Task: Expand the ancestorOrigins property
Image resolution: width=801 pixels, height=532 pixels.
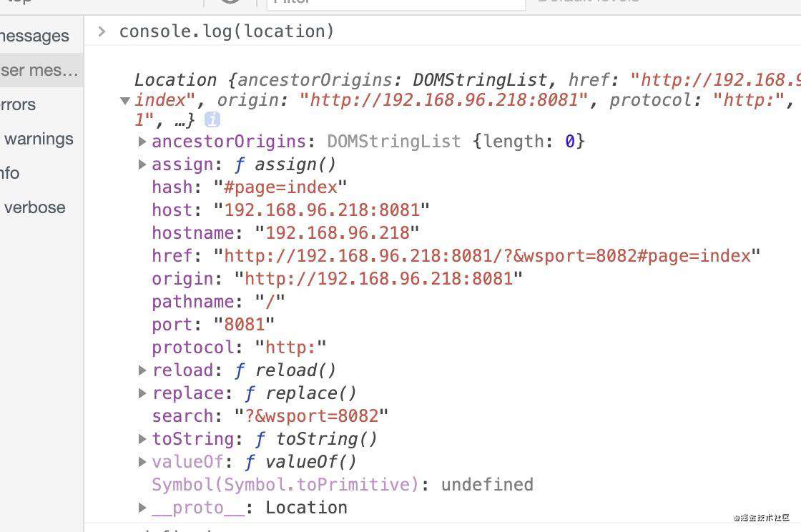Action: click(142, 142)
